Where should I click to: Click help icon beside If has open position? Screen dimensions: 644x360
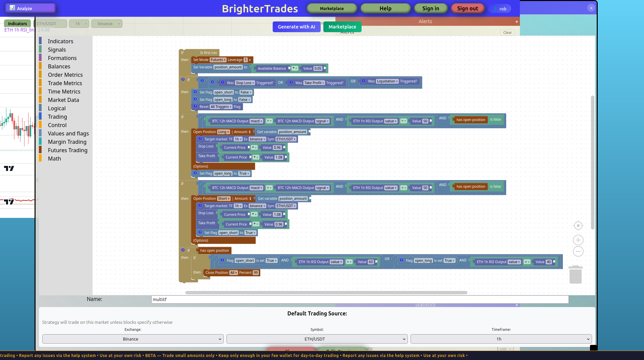[183, 250]
